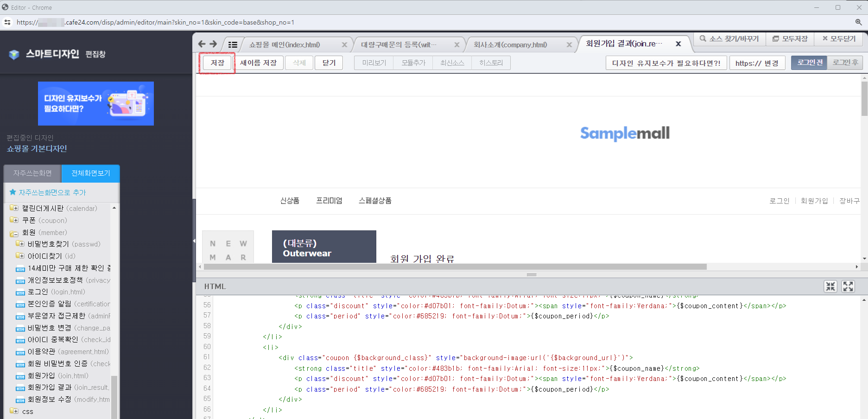Go back with the left arrow icon
Viewport: 868px width, 419px height.
click(202, 44)
